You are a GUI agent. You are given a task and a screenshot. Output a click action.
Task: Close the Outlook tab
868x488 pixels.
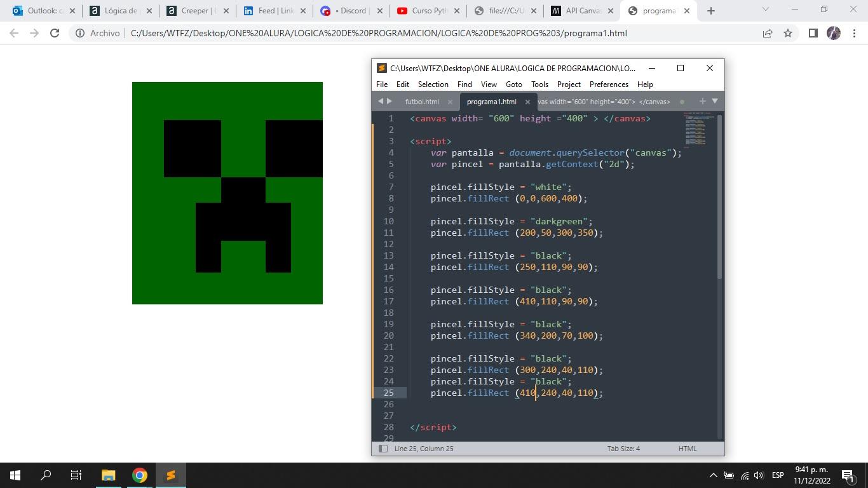(72, 11)
